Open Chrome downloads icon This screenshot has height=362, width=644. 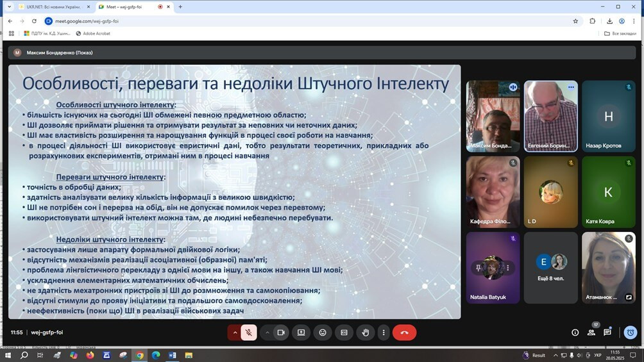click(x=609, y=21)
